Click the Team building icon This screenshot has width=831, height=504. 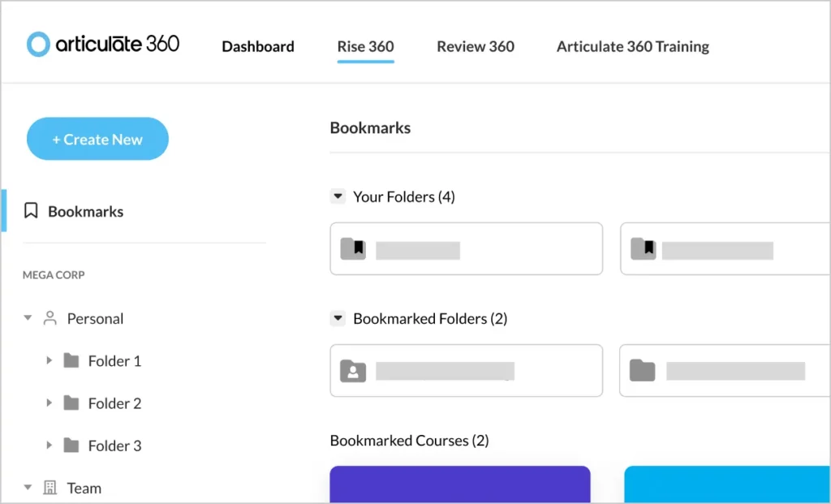click(x=50, y=488)
